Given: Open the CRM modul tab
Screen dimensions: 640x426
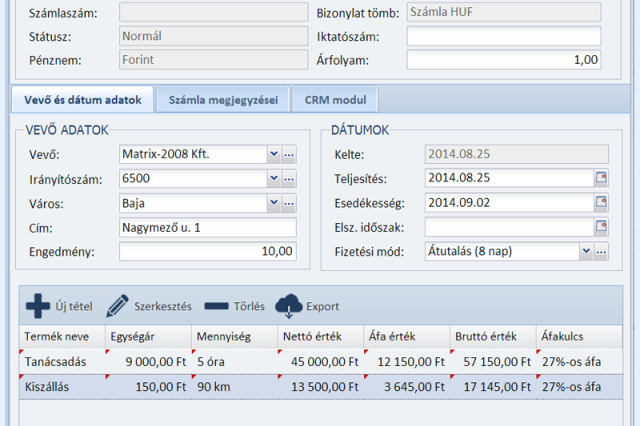Looking at the screenshot, I should tap(336, 100).
